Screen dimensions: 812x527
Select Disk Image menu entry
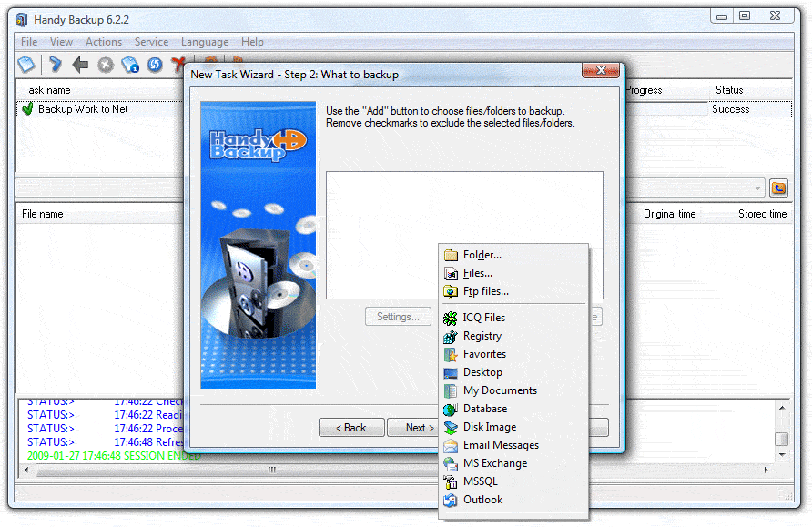pyautogui.click(x=513, y=427)
